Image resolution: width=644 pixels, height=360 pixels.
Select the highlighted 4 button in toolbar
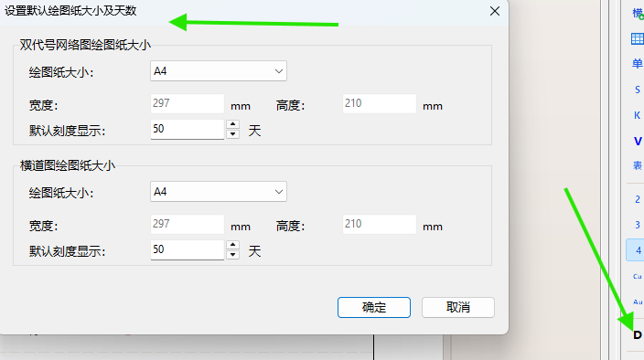(636, 250)
